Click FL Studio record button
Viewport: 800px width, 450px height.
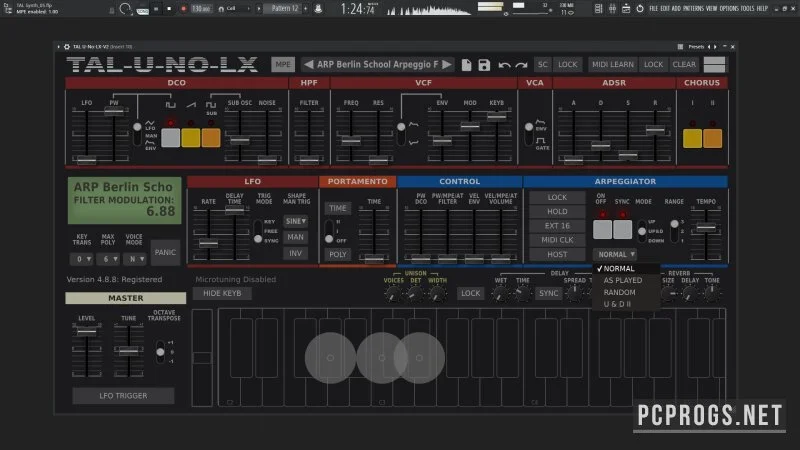click(184, 9)
